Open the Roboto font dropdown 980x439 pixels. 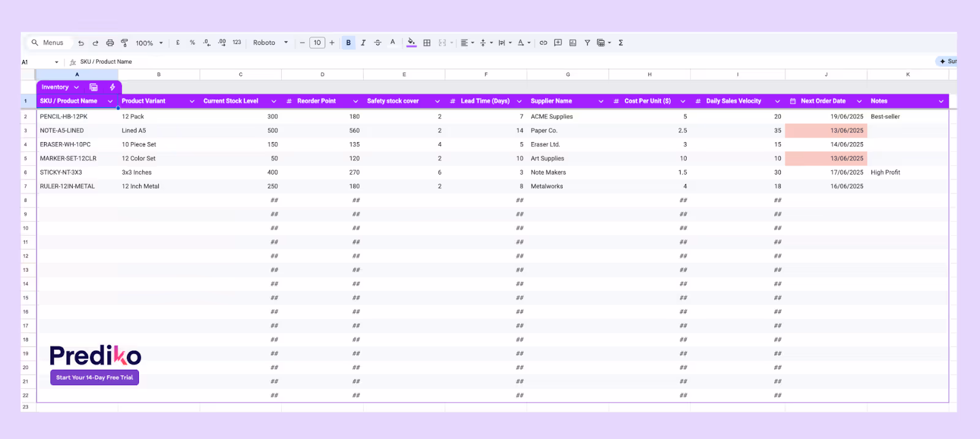270,43
